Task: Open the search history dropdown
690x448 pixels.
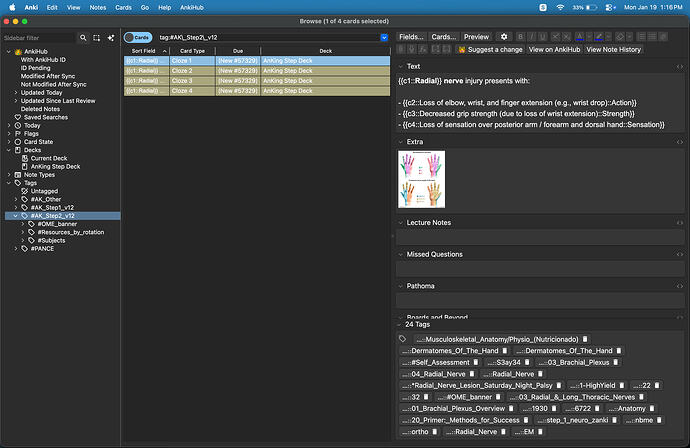Action: tap(384, 37)
